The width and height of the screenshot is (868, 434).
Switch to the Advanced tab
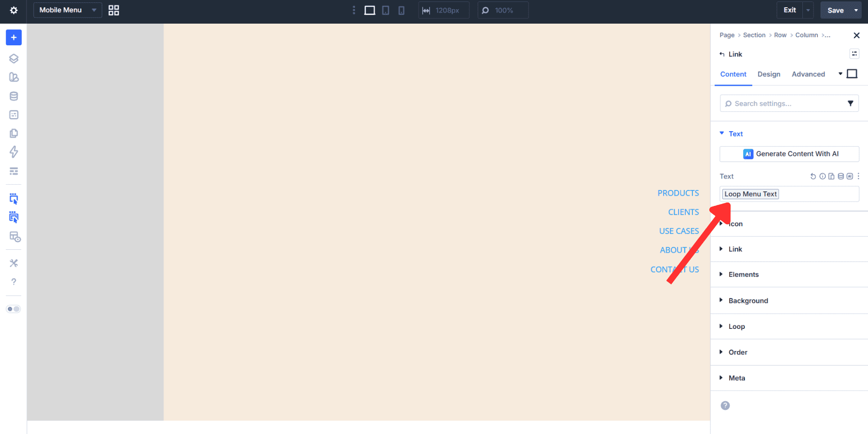[808, 74]
